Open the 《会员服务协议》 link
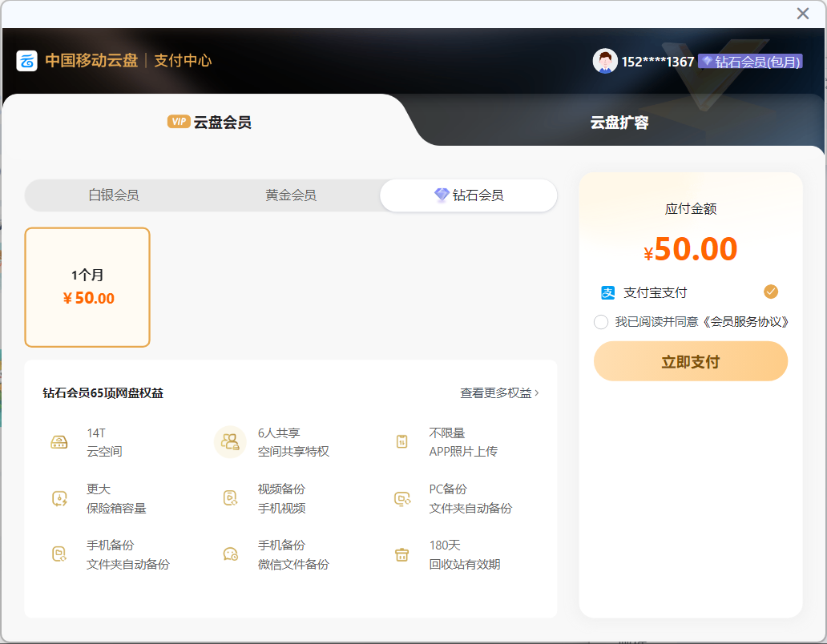This screenshot has width=827, height=644. (744, 321)
